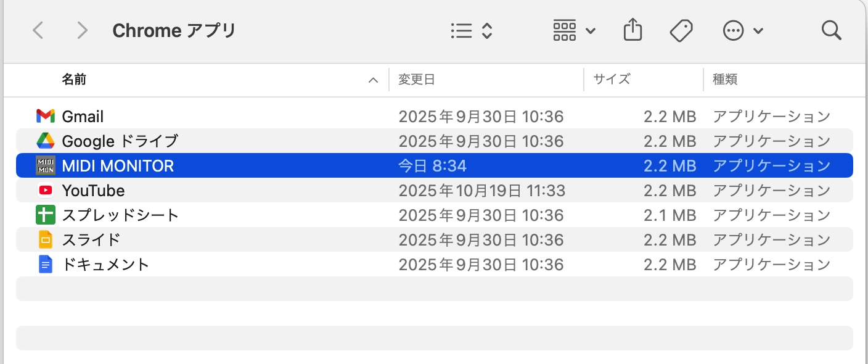Screen dimensions: 868x364
Task: Select the ドキュメント icon
Action: 46,264
